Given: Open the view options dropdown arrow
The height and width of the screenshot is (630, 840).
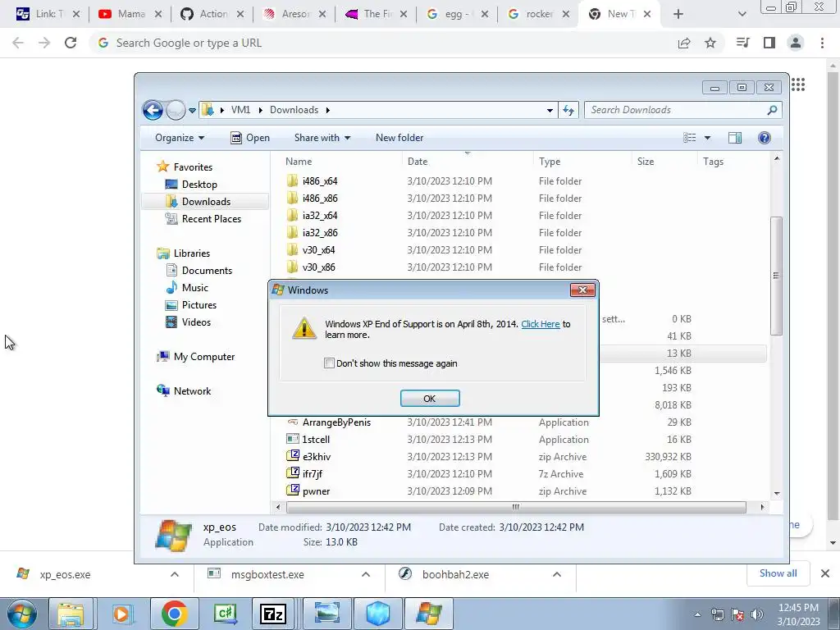Looking at the screenshot, I should pyautogui.click(x=707, y=138).
